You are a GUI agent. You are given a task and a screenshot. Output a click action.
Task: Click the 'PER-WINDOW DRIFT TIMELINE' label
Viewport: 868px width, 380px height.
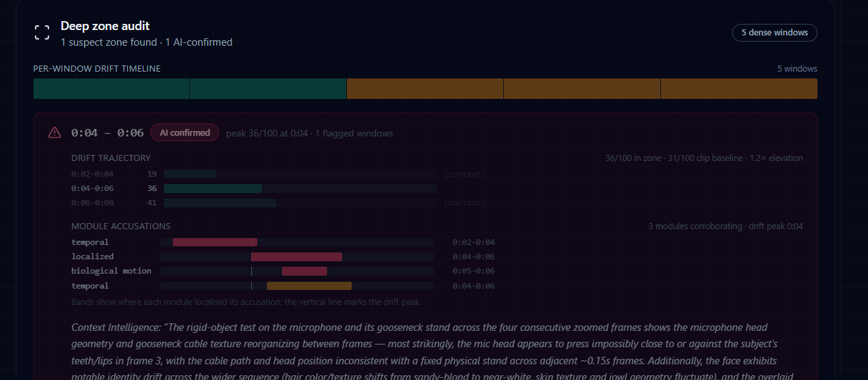click(97, 69)
